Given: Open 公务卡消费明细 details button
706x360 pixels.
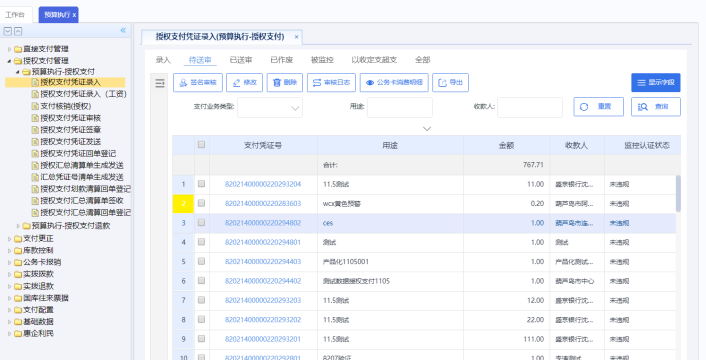Looking at the screenshot, I should [x=394, y=83].
